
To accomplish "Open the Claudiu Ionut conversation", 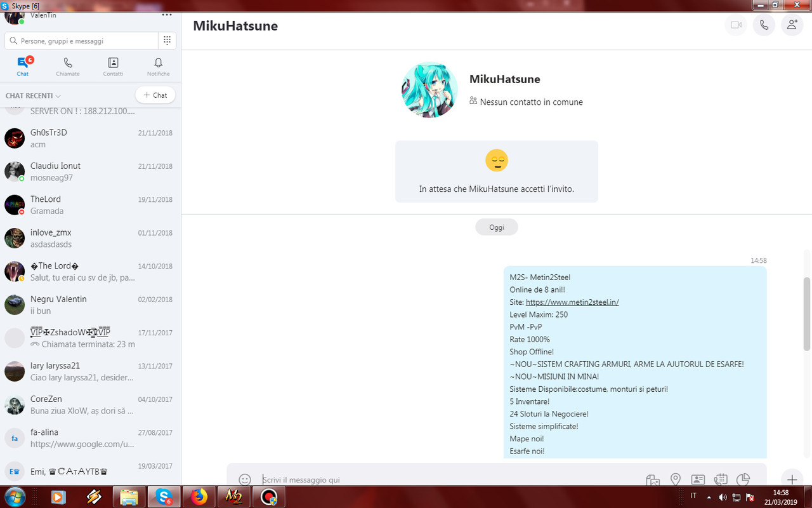I will coord(91,171).
